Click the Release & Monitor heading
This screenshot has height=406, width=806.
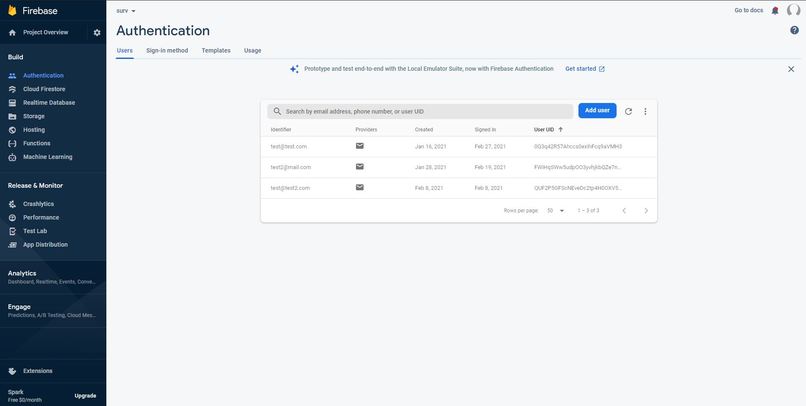click(x=35, y=186)
